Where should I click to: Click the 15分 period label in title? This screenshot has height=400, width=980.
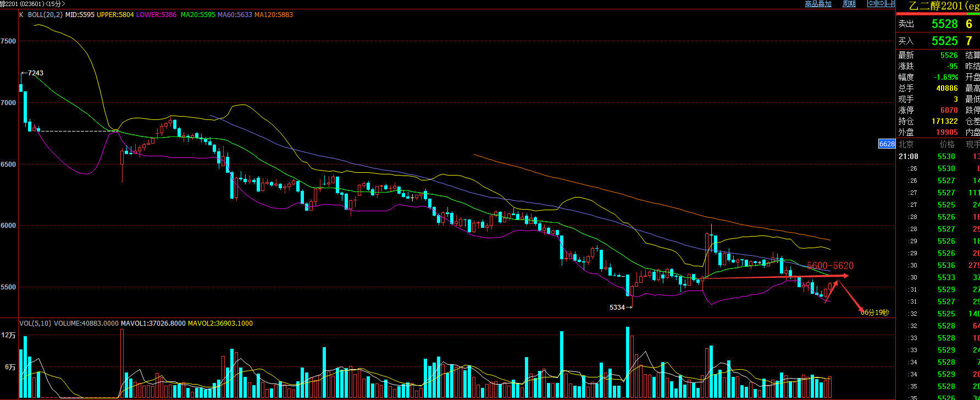56,4
